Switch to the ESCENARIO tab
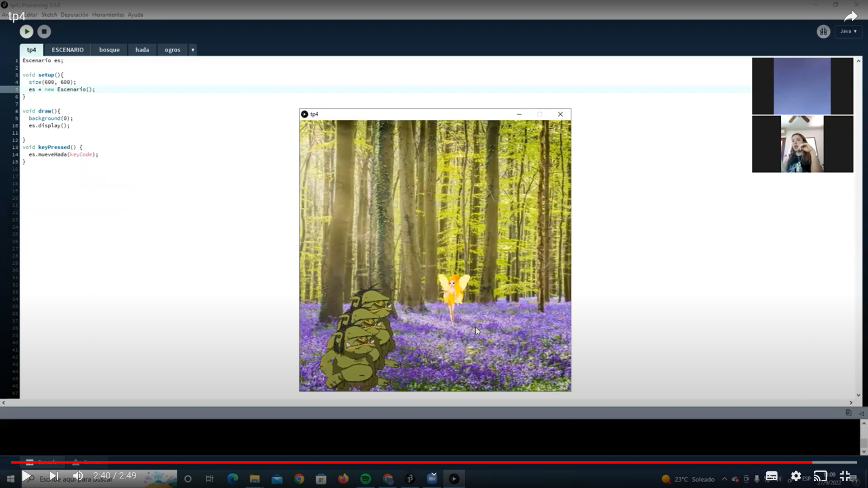 67,50
